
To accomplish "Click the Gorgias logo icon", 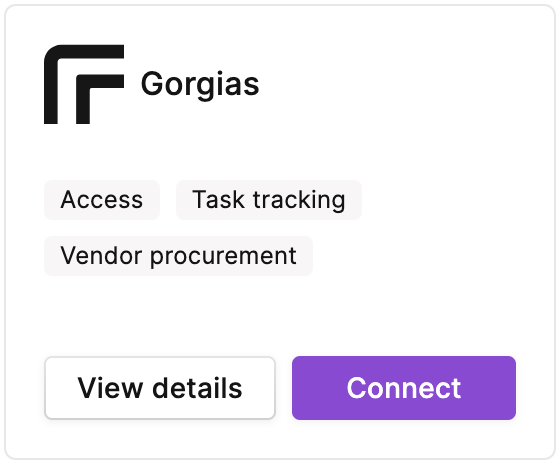I will pyautogui.click(x=84, y=84).
